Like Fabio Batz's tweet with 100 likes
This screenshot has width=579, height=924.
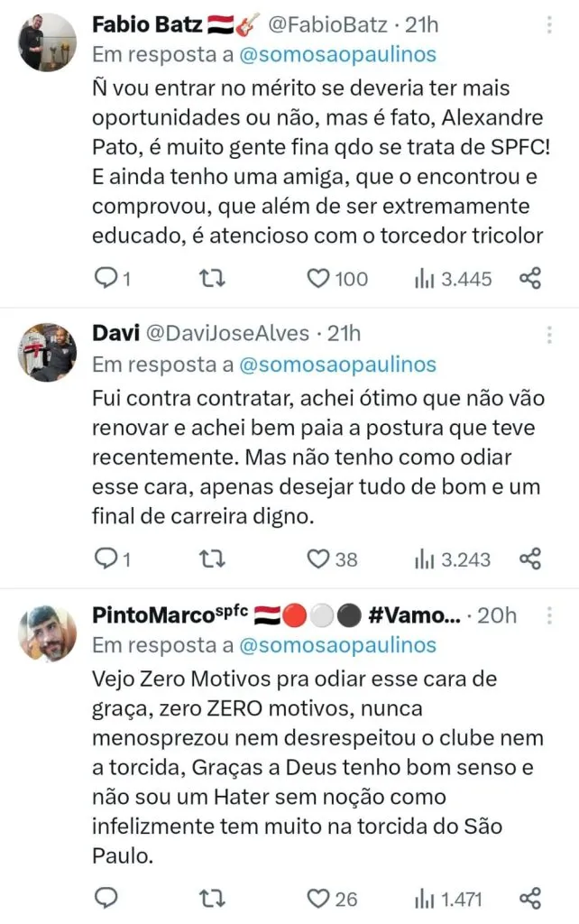pyautogui.click(x=317, y=279)
